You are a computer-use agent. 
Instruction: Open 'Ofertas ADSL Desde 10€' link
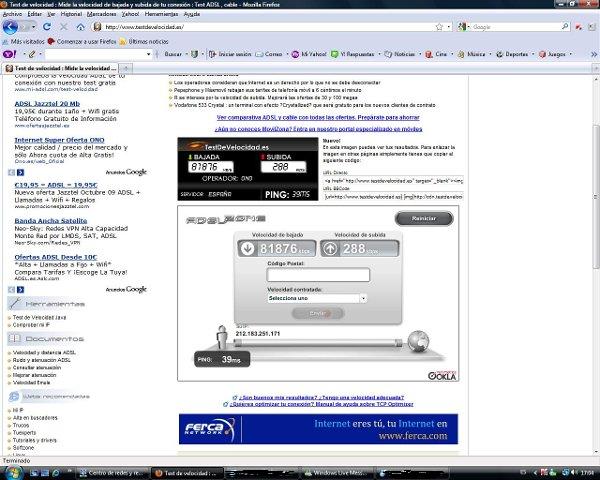pyautogui.click(x=56, y=257)
